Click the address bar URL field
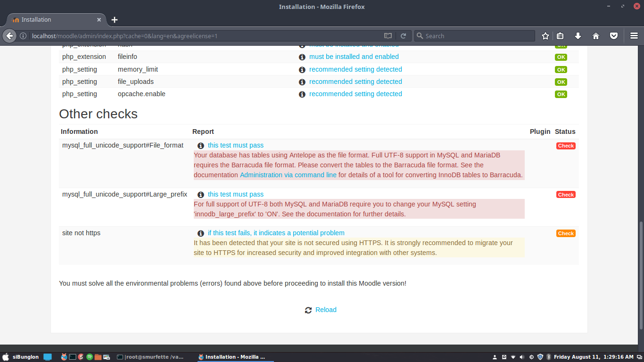The height and width of the screenshot is (362, 644). [205, 36]
